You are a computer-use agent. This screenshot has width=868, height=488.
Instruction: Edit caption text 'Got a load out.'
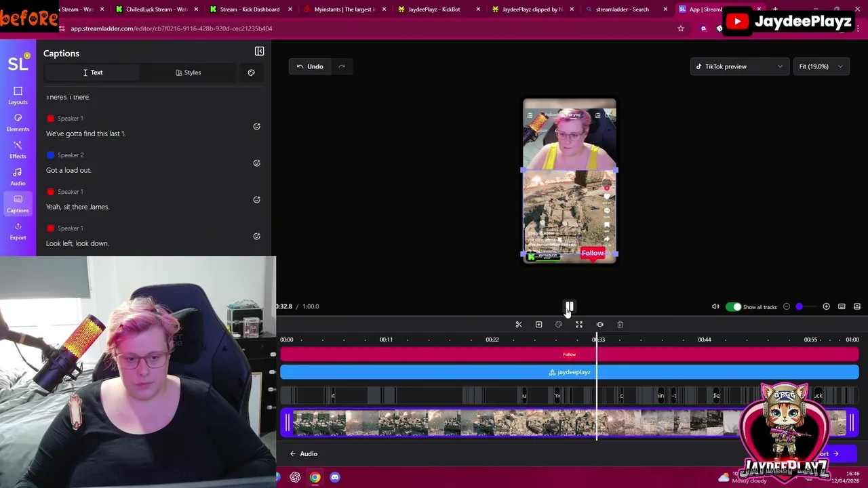pos(68,170)
